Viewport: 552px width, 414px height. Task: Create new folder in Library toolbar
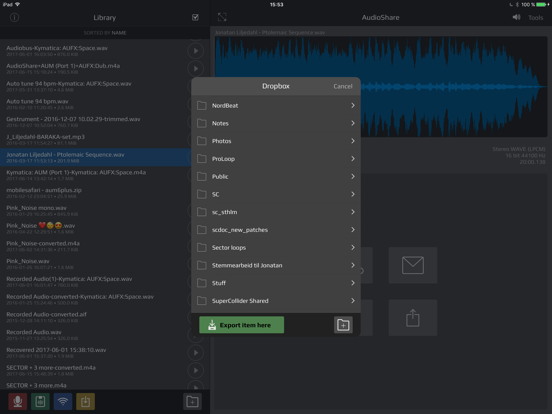click(x=193, y=401)
